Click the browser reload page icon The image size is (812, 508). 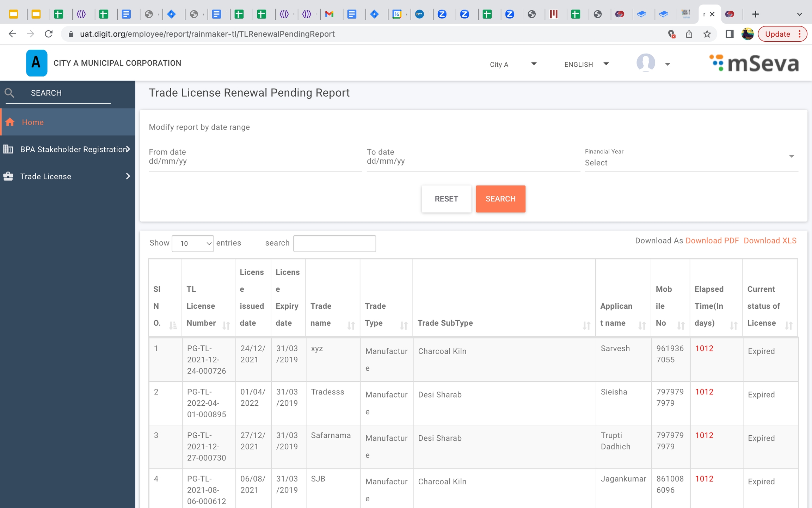[x=49, y=34]
